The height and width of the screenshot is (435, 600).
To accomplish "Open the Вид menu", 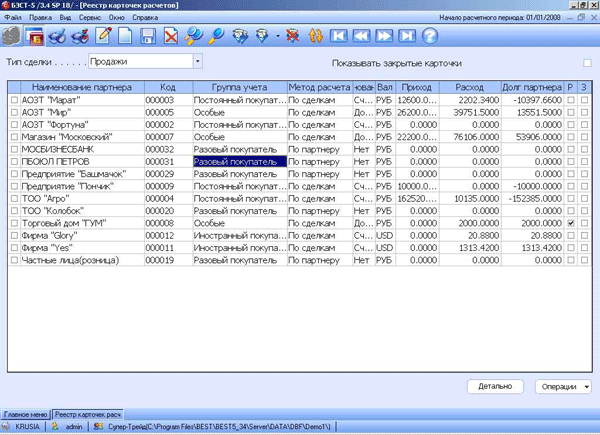I will (x=65, y=18).
